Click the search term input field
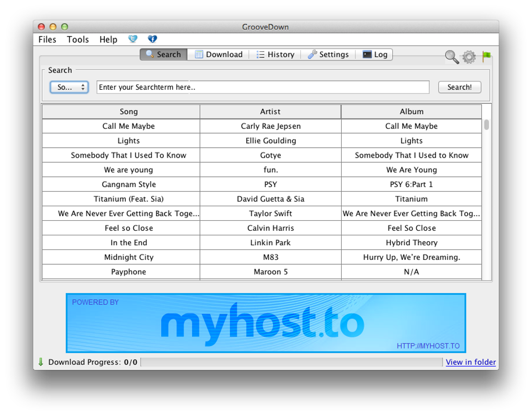This screenshot has height=416, width=532. 263,87
